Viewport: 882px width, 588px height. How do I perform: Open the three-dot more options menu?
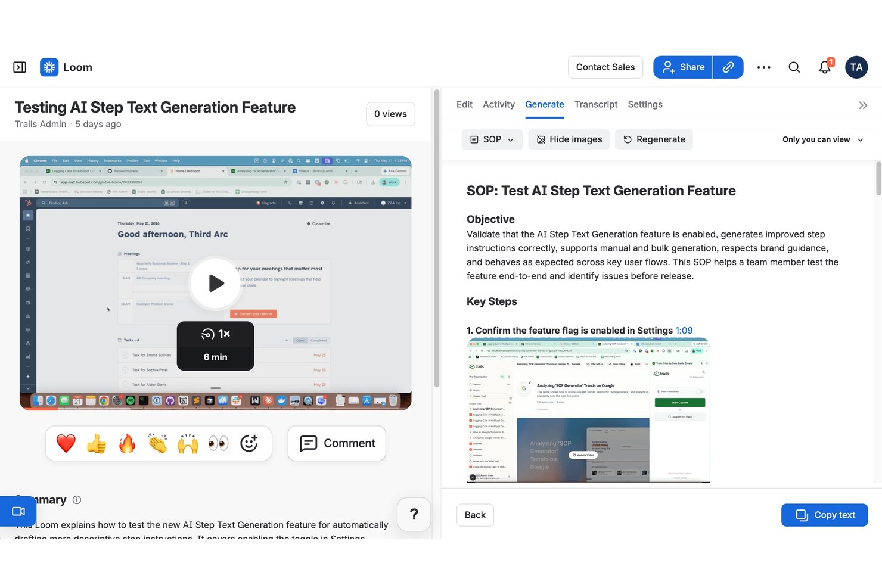[763, 67]
